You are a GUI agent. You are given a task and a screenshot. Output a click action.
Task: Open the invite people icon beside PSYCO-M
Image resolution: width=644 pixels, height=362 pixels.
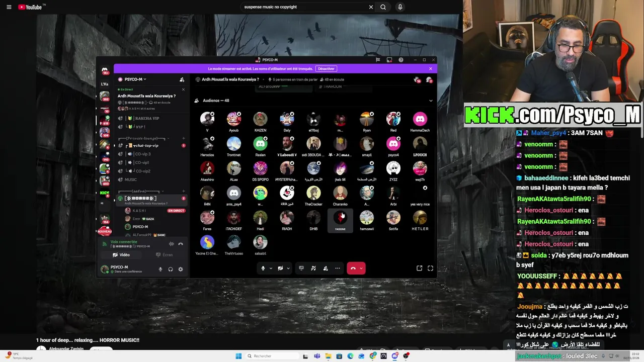point(182,79)
